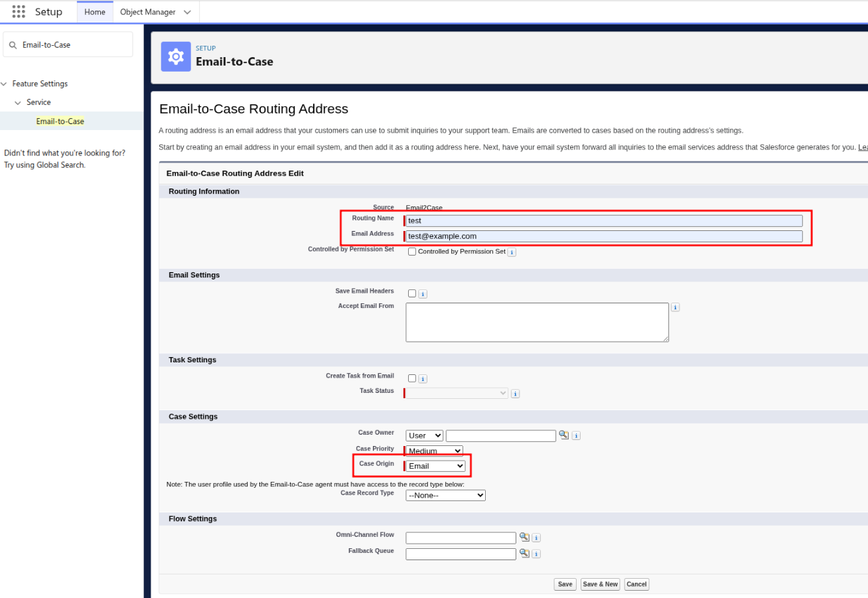Switch to the Home tab
Image resolution: width=868 pixels, height=598 pixels.
95,12
